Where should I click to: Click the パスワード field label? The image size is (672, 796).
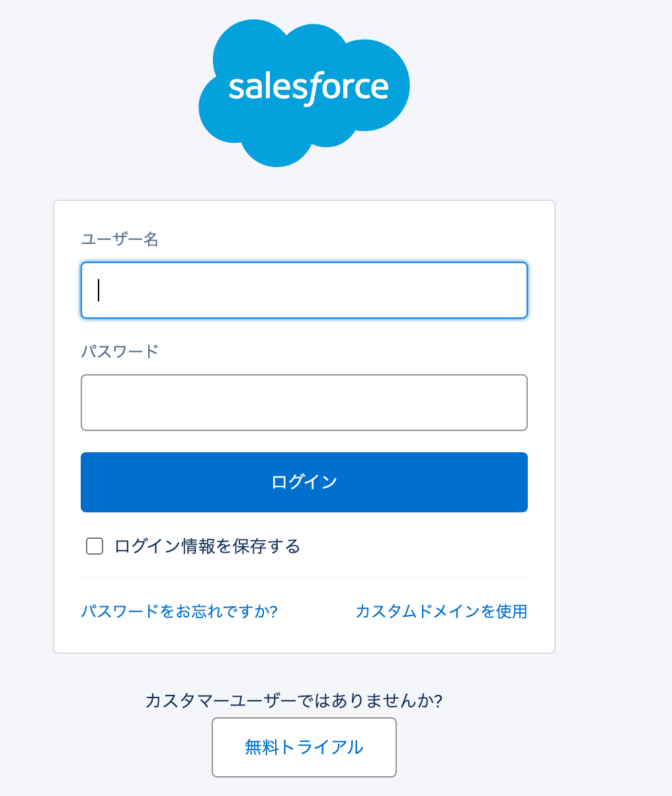coord(120,351)
